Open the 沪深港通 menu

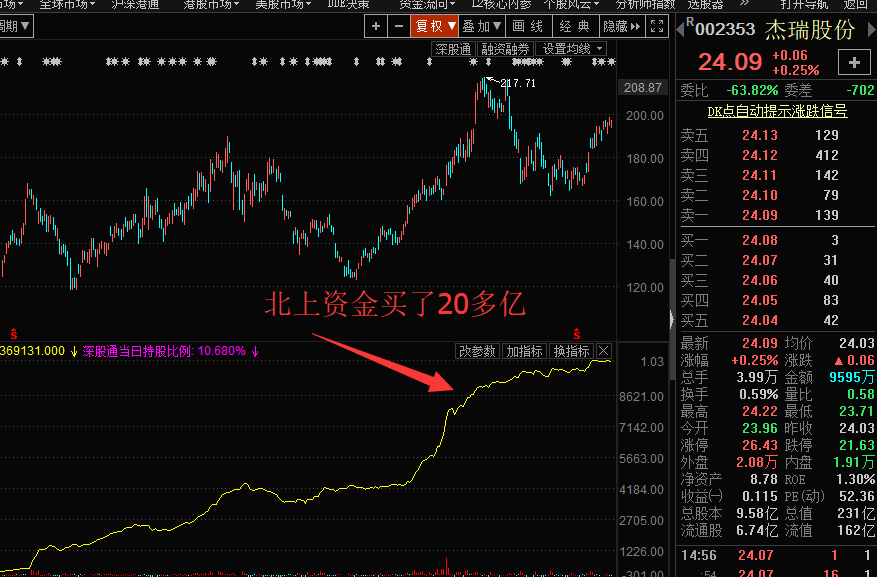[x=135, y=4]
